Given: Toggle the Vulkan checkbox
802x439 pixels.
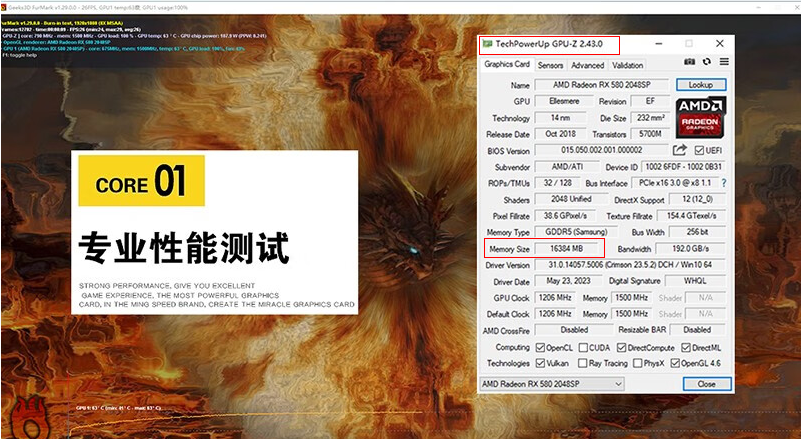Looking at the screenshot, I should [540, 363].
